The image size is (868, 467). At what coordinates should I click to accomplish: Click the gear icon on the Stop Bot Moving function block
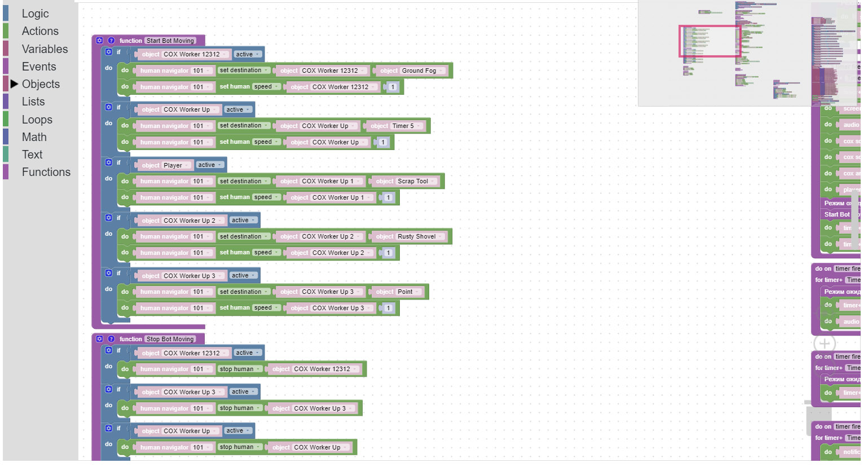(x=100, y=339)
